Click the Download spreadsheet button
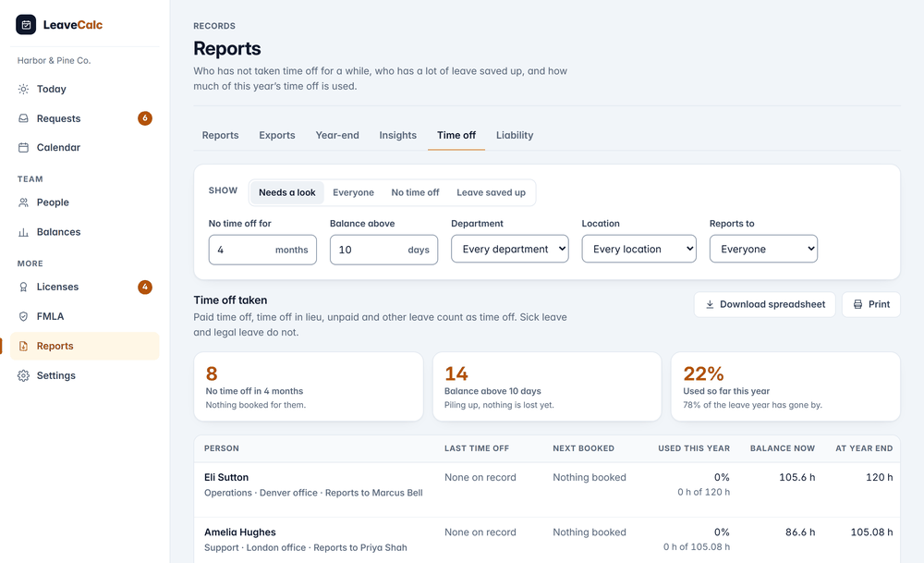 click(764, 304)
